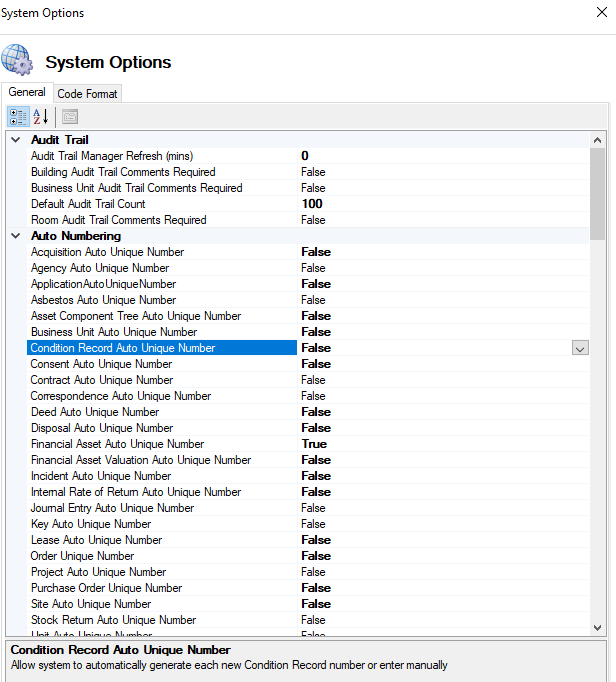Image resolution: width=616 pixels, height=682 pixels.
Task: Click the Categorized view toolbar icon
Action: click(x=18, y=116)
